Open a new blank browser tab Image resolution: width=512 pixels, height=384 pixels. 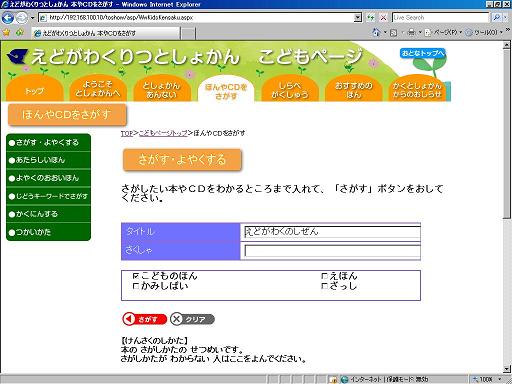(x=188, y=33)
